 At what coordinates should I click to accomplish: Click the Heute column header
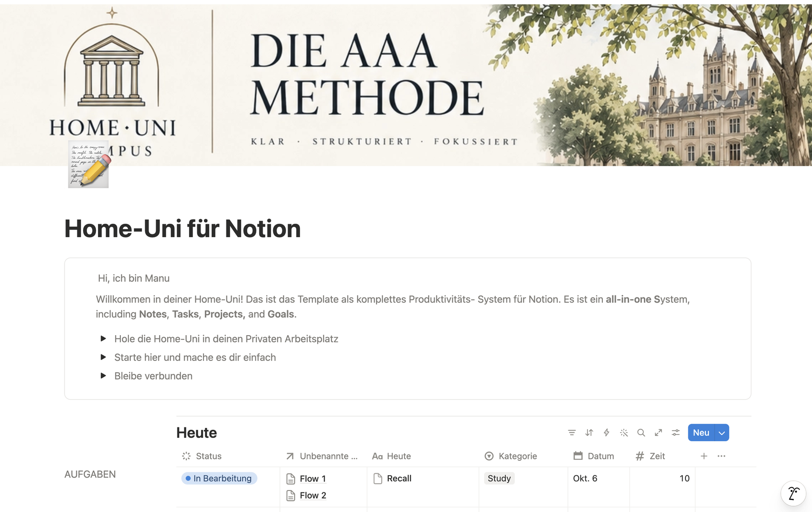click(x=423, y=456)
